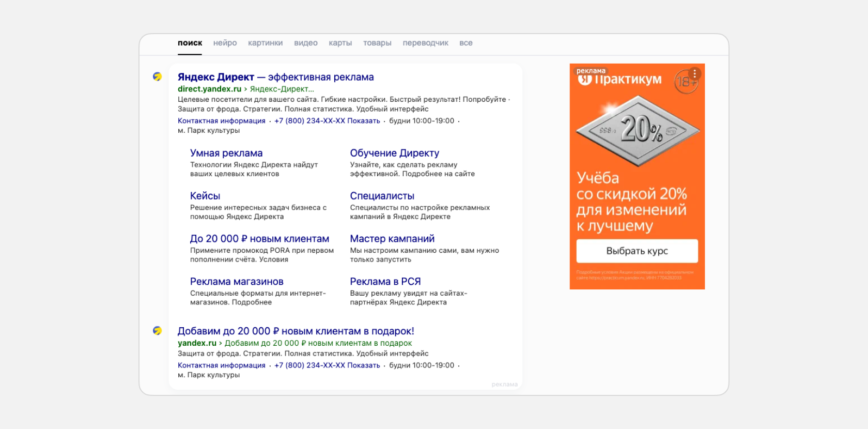
Task: Click 'Специальные форматы для интернет-магазинов' text
Action: [258, 298]
